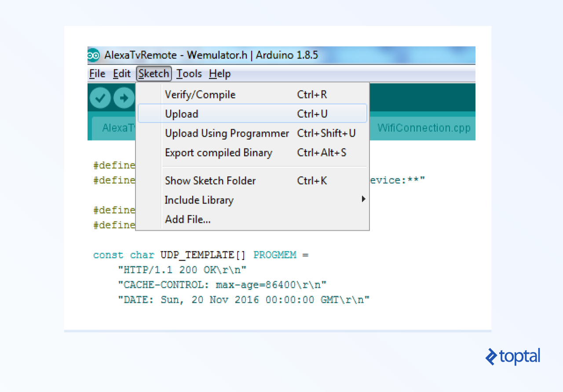Image resolution: width=563 pixels, height=392 pixels.
Task: Click the highlighted Sketch menu
Action: (154, 73)
